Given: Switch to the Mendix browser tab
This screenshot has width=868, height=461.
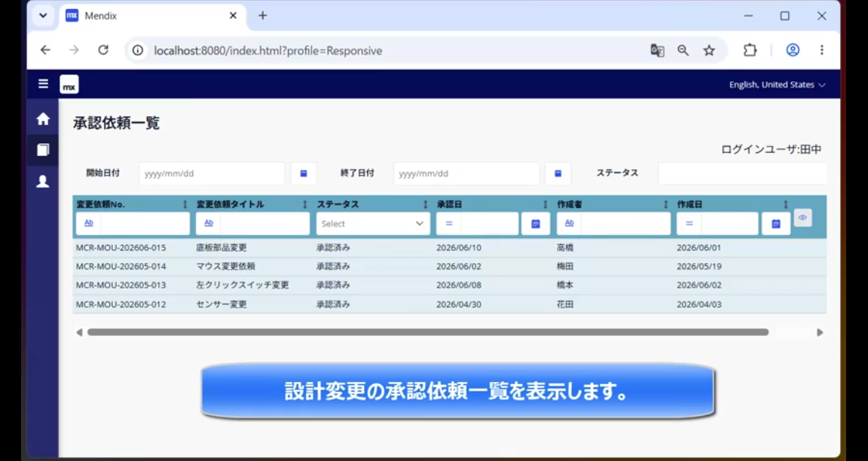Looking at the screenshot, I should (152, 16).
